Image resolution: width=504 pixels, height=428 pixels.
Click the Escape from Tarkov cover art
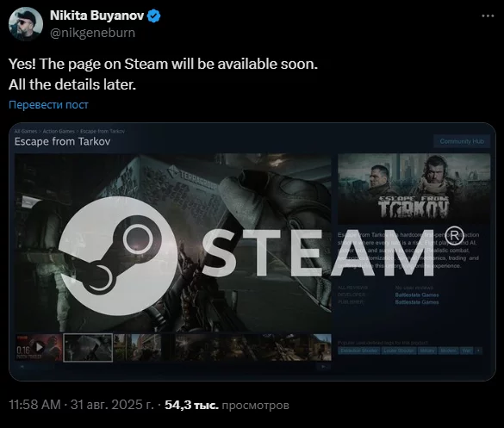(414, 189)
